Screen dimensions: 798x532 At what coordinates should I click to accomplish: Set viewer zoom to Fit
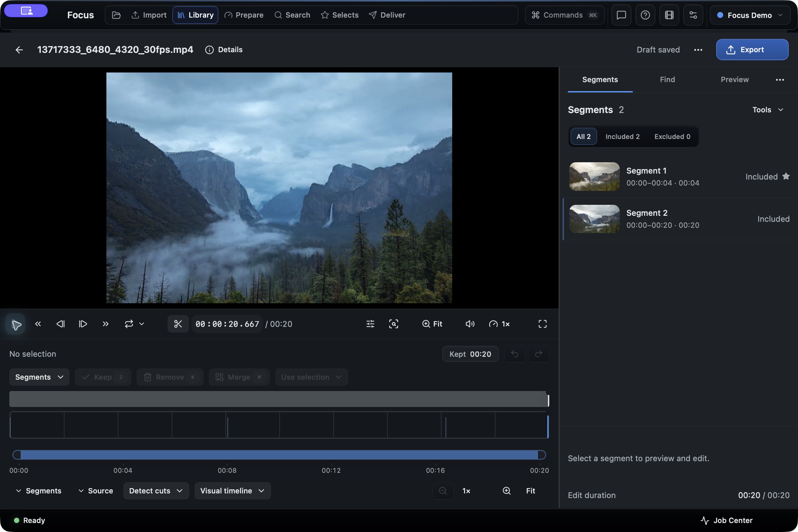tap(432, 324)
